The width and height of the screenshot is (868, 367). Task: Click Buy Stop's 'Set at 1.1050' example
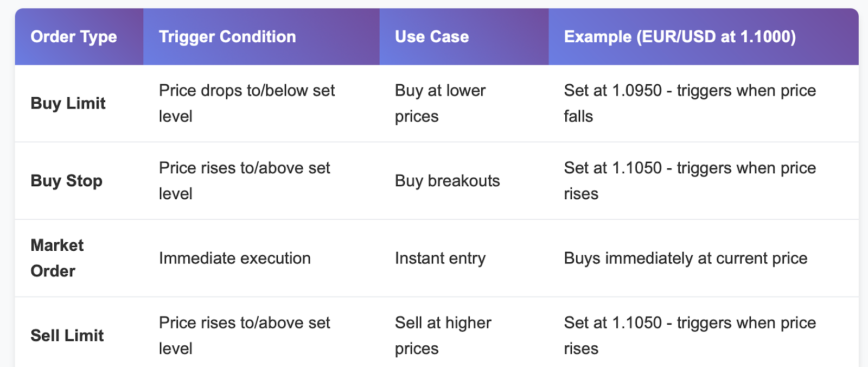pyautogui.click(x=690, y=181)
